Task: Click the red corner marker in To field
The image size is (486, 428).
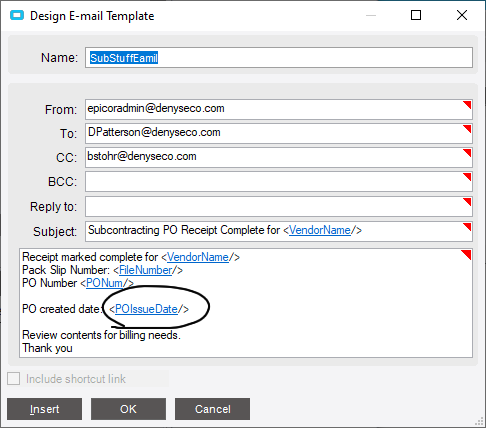Action: [x=468, y=129]
